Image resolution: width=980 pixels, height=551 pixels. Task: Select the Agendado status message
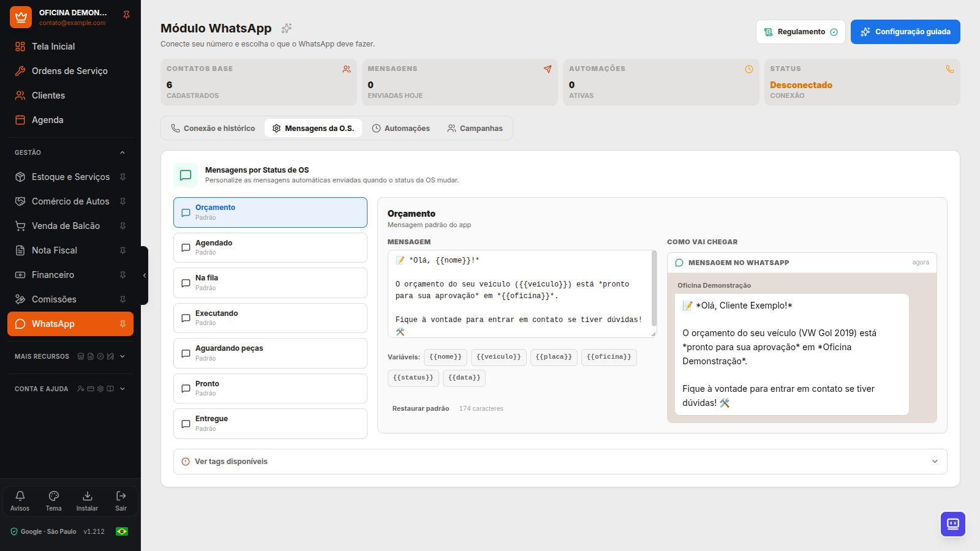[x=270, y=247]
